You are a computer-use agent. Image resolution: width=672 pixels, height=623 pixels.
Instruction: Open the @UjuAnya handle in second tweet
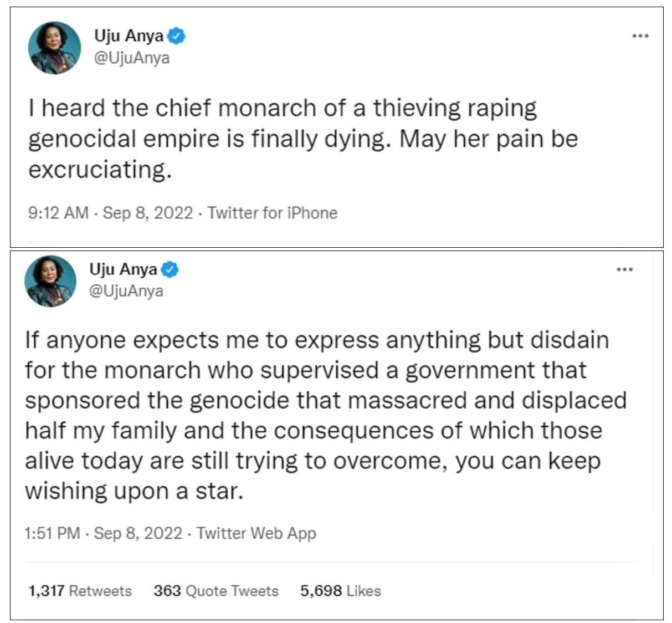126,291
